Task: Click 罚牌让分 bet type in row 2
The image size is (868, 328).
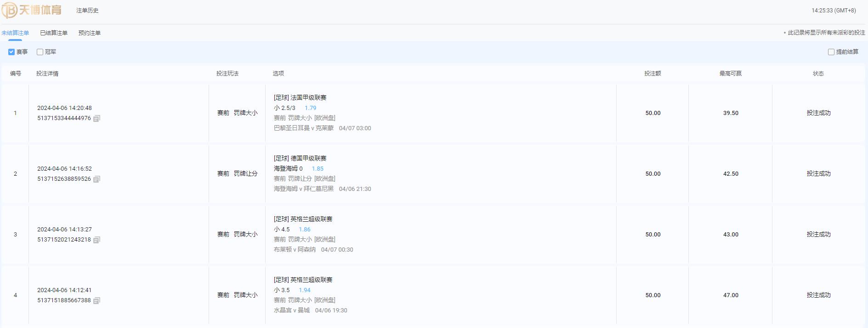Action: [x=245, y=174]
